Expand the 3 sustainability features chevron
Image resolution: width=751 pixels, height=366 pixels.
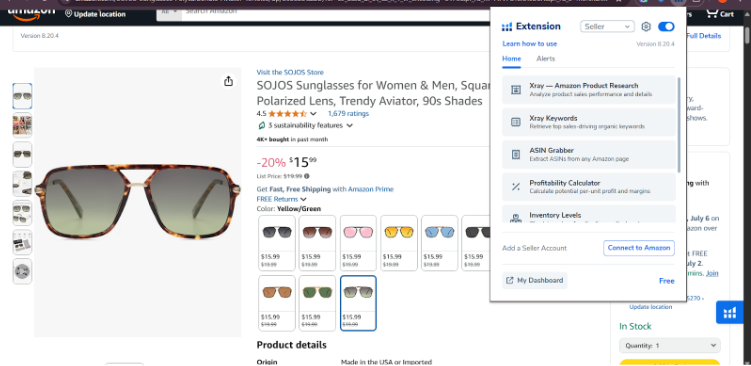tap(350, 126)
